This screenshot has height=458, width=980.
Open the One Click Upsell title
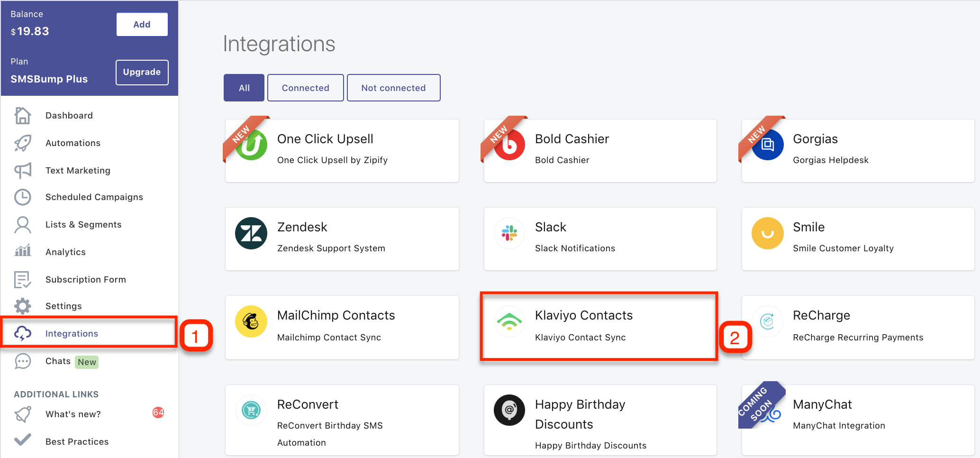[x=325, y=139]
